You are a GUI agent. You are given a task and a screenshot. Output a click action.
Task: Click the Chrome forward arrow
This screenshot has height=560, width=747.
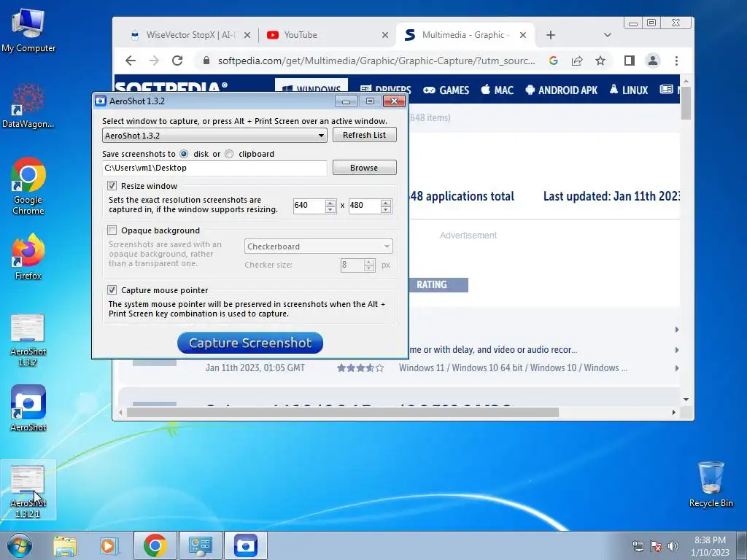coord(154,61)
